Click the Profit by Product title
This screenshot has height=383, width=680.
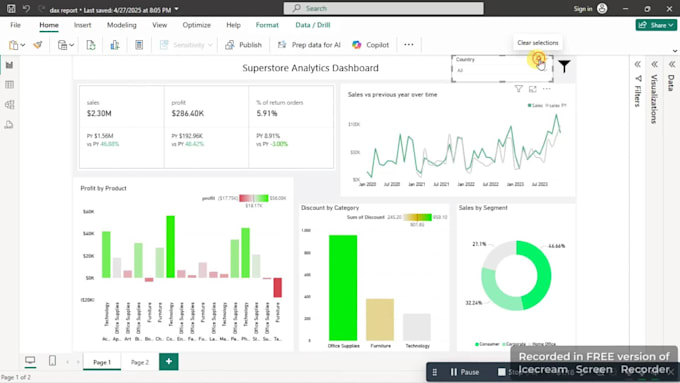[103, 188]
